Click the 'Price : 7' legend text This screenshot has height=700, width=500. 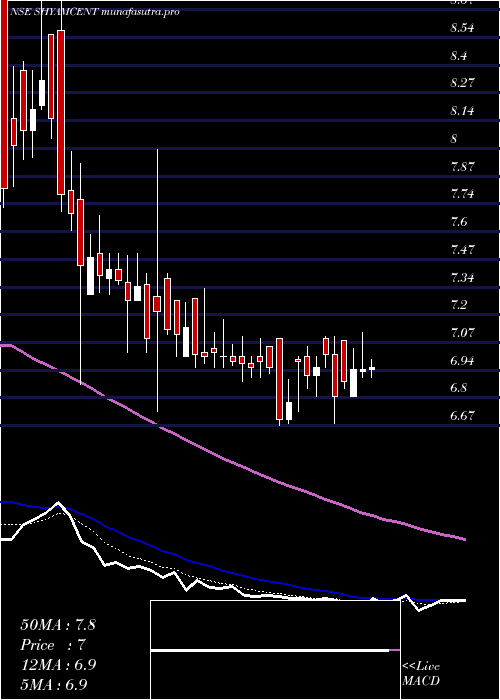[x=52, y=645]
